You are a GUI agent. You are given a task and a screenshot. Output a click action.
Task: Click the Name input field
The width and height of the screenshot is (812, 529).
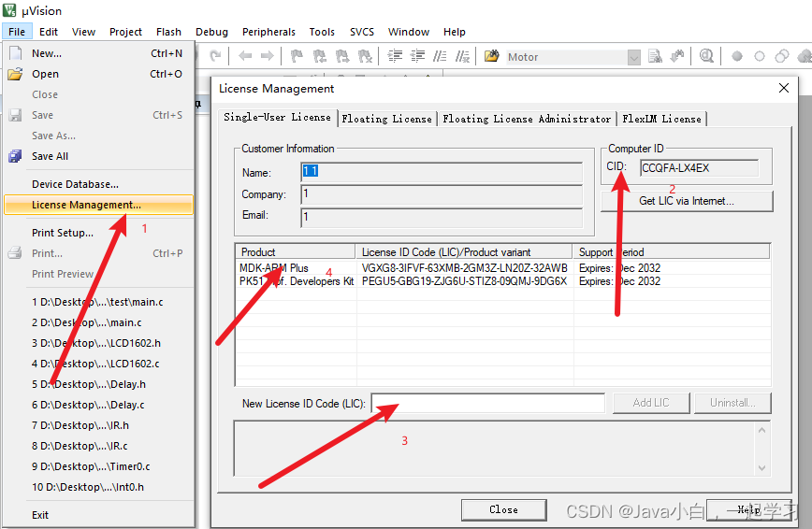442,172
